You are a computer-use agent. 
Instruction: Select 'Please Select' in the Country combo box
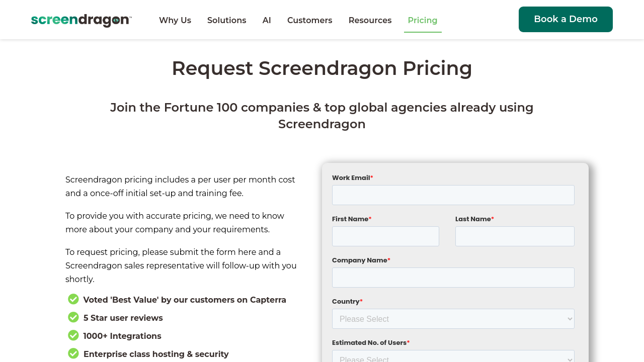coord(453,319)
